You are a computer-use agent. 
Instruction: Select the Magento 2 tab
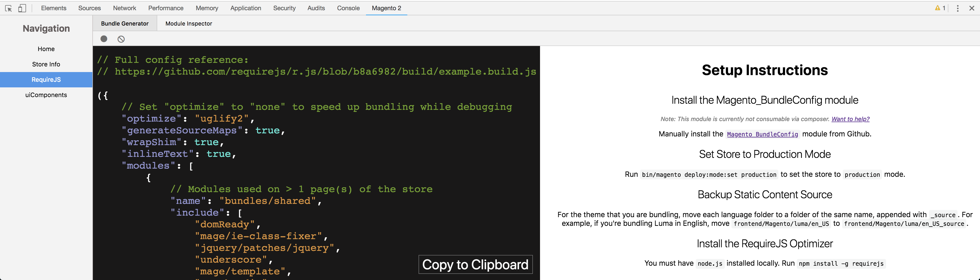point(387,8)
